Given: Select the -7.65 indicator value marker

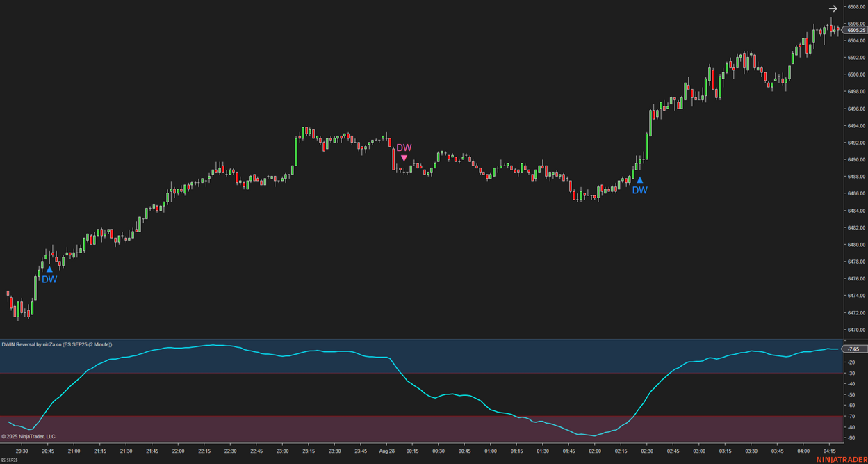Looking at the screenshot, I should (x=854, y=349).
